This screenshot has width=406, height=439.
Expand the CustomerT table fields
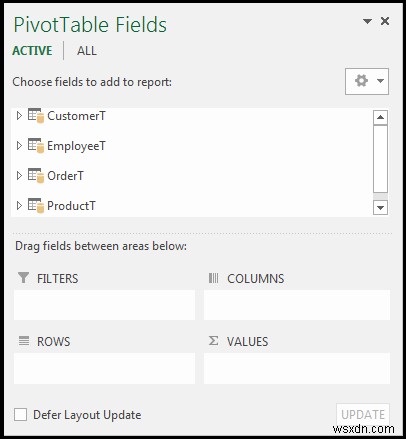(19, 116)
